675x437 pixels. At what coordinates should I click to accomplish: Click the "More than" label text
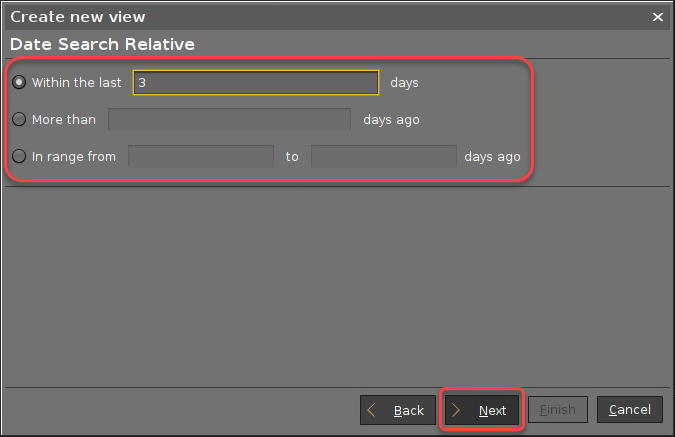pos(64,120)
